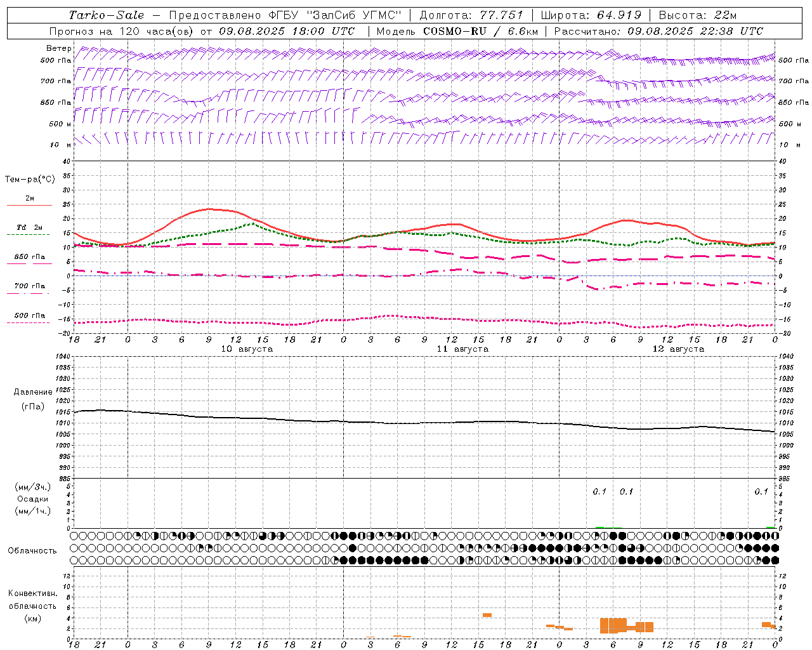The image size is (812, 650).
Task: Select the "Облачность" cloudiness row label
Action: pos(32,551)
